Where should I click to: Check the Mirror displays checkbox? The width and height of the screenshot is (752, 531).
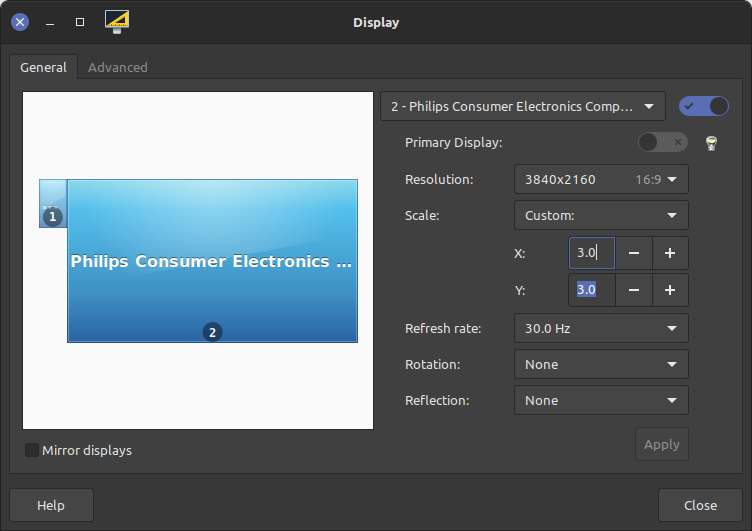(32, 450)
